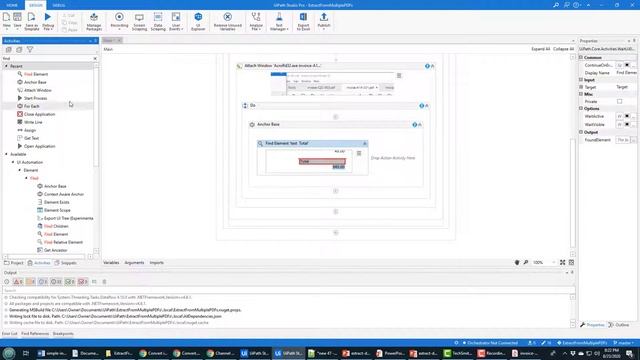Click expand all icon in Activities panel toolbar
The image size is (640, 360).
[9, 49]
